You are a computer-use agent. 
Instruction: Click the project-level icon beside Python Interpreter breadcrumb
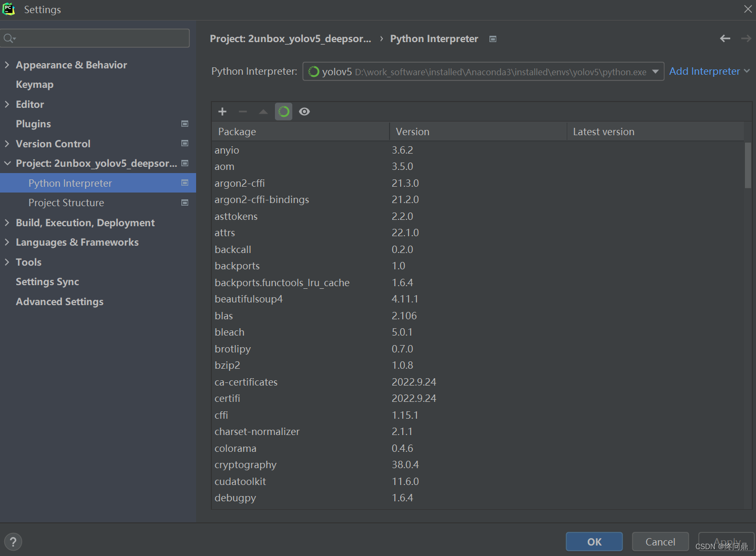pos(493,39)
